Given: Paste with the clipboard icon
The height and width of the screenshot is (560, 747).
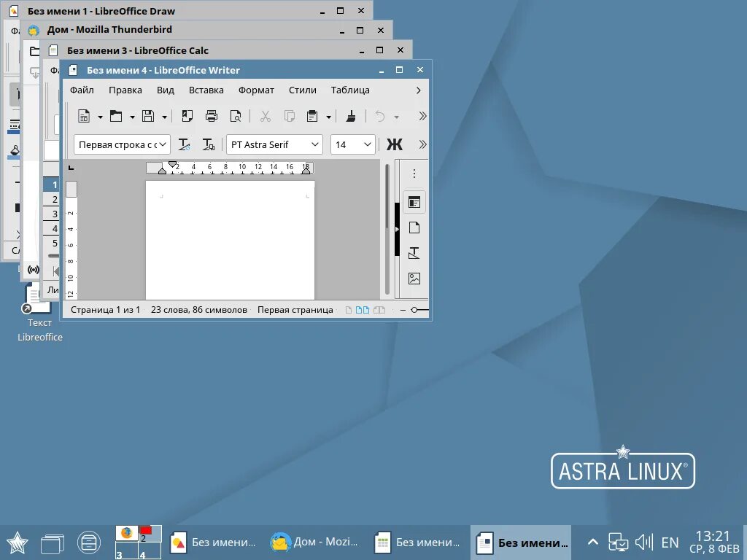Looking at the screenshot, I should pos(312,116).
